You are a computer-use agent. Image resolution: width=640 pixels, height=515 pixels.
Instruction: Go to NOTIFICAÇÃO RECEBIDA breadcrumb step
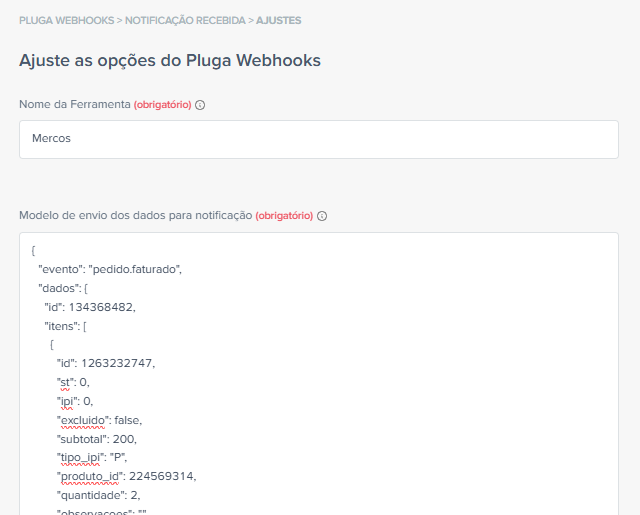[185, 20]
